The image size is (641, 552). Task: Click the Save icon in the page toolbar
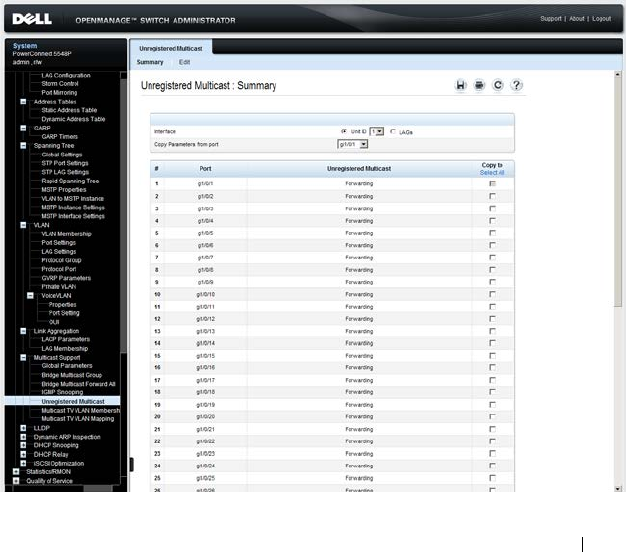460,85
